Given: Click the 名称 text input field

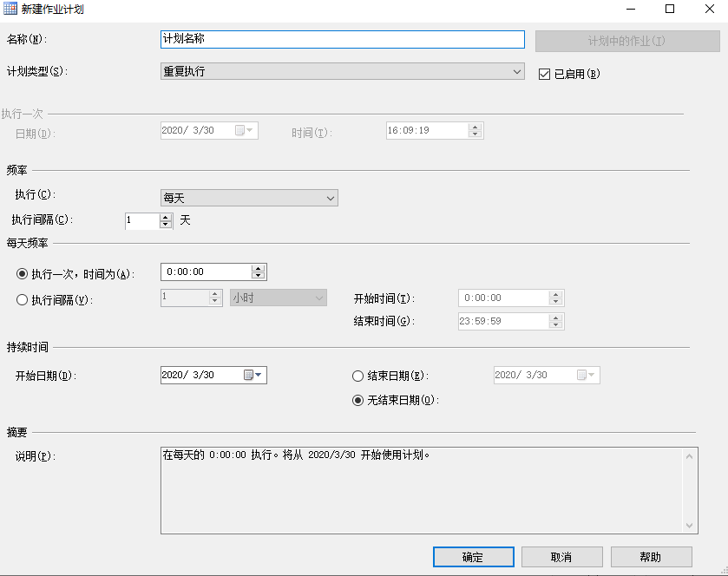Looking at the screenshot, I should [343, 39].
